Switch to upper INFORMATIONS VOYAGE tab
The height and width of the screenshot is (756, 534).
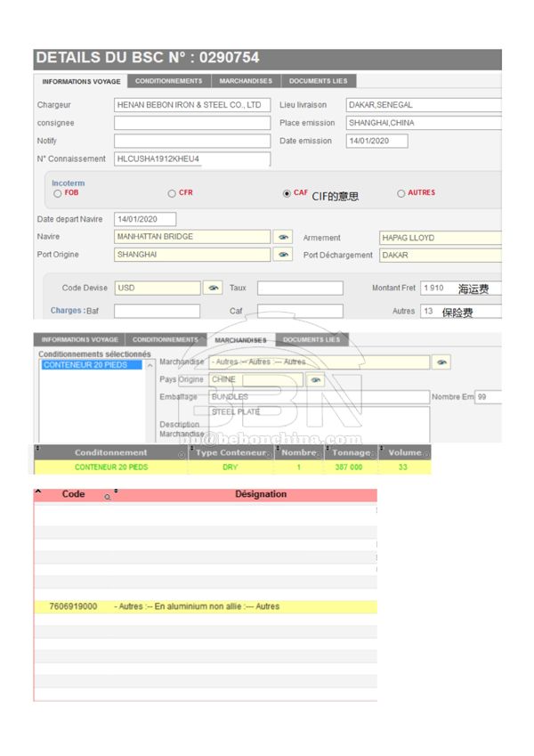pos(81,82)
